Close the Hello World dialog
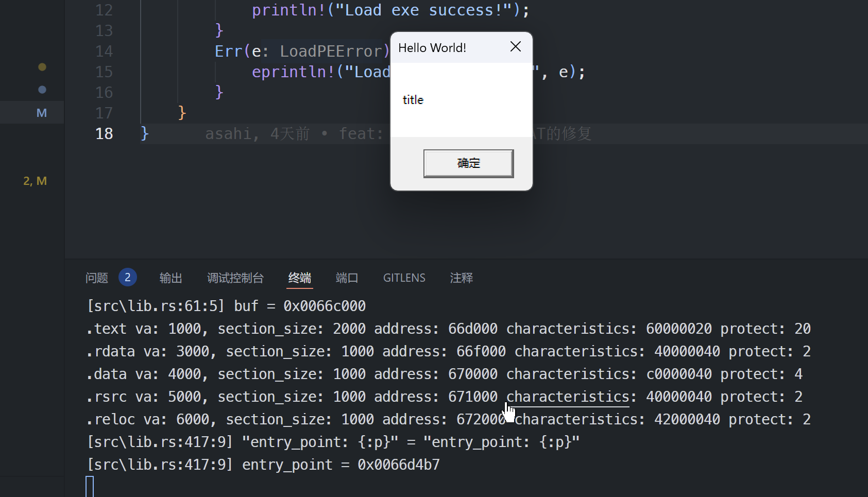 [x=515, y=47]
